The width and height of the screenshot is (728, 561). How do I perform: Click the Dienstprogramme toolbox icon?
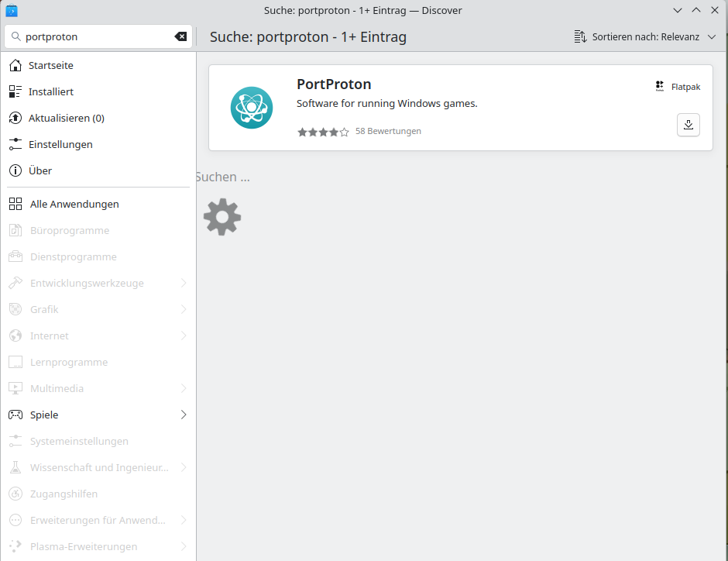(x=15, y=256)
